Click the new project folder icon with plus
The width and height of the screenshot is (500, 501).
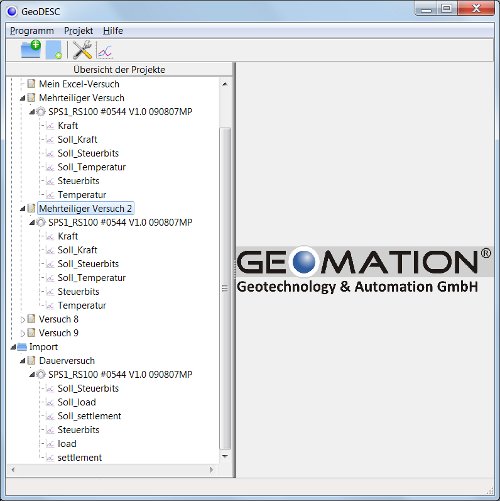31,49
